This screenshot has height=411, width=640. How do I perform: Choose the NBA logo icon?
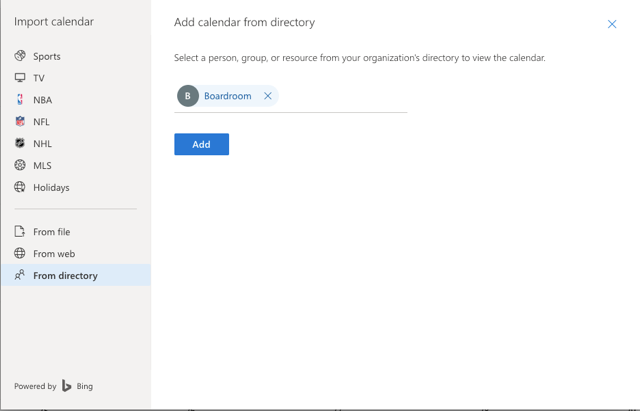(x=20, y=100)
